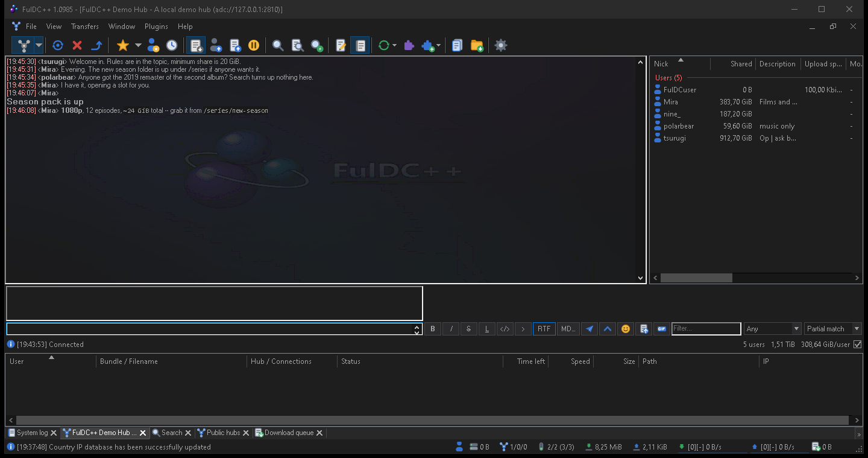Sort user list by Nick column
This screenshot has height=458, width=868.
pos(680,64)
